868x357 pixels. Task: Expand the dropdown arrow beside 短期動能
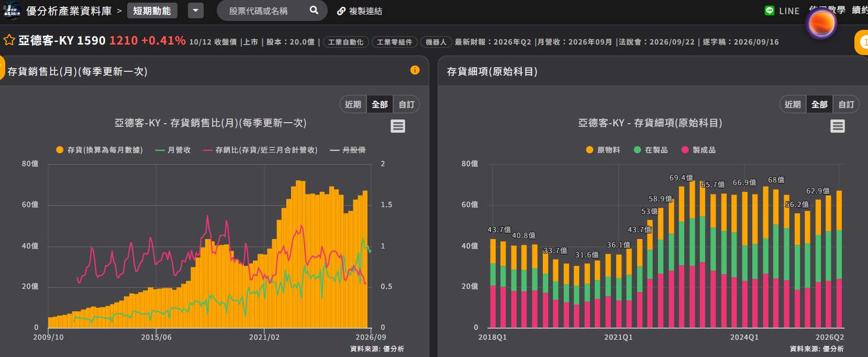tap(196, 10)
